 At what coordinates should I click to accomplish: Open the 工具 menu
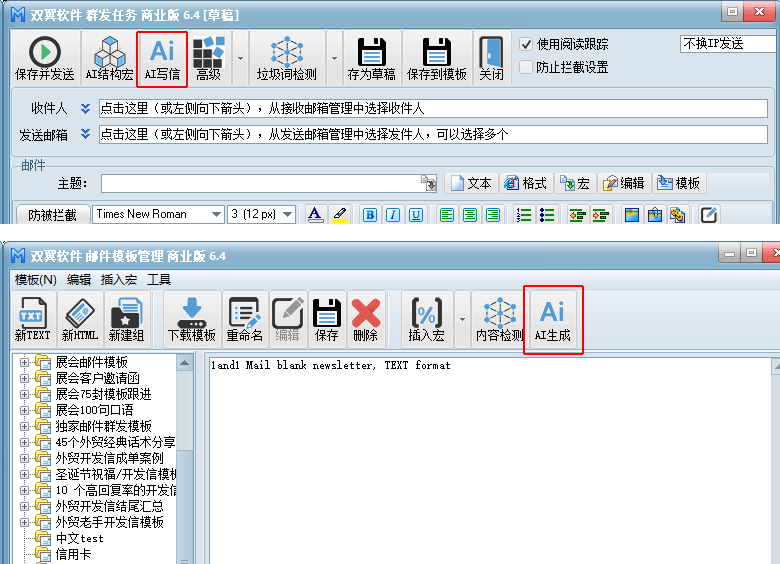(159, 280)
